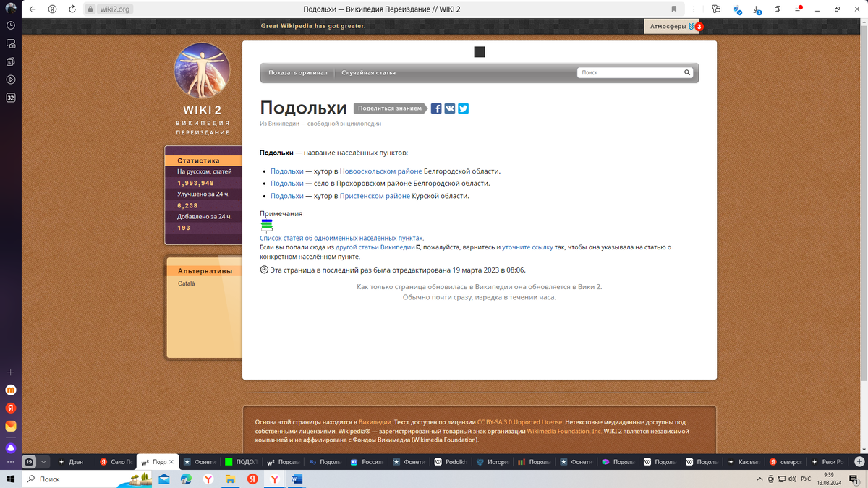Viewport: 868px width, 488px height.
Task: Switch to the Как выг… tab
Action: click(x=743, y=461)
